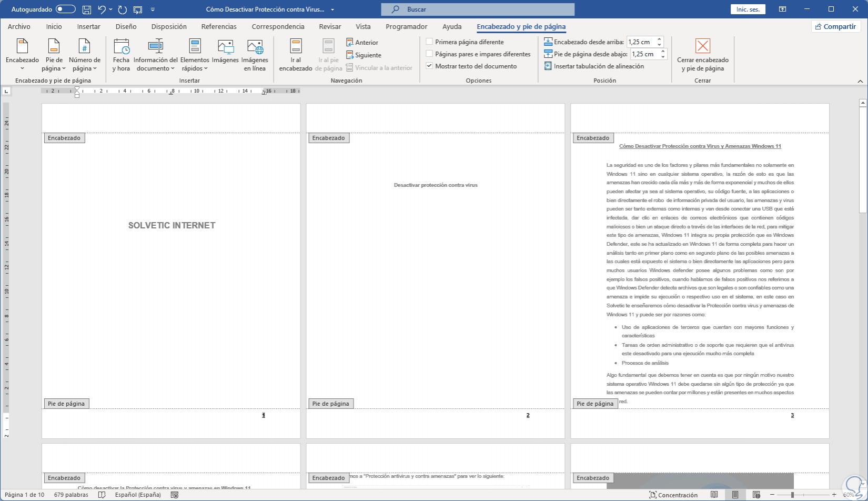Open the ribbon display options icon
This screenshot has height=501, width=868.
783,9
